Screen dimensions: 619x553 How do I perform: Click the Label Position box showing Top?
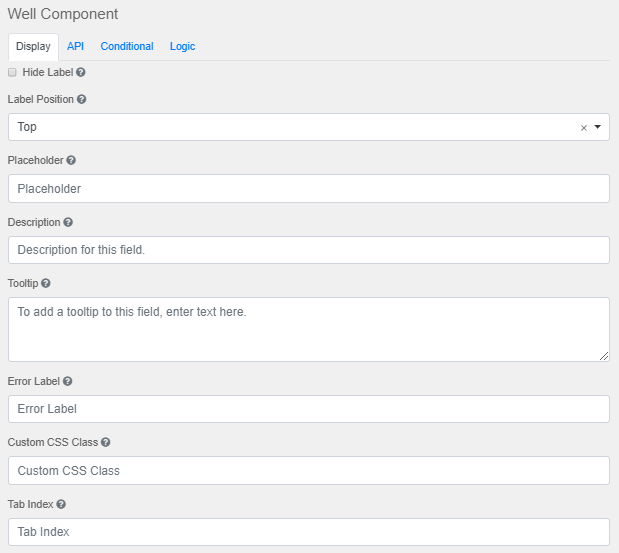point(290,127)
